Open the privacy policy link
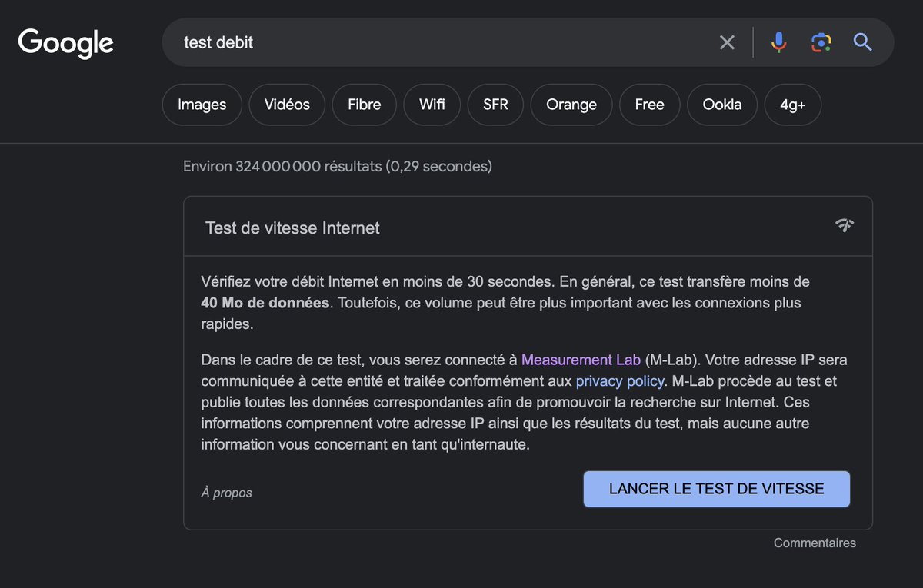Screen dimensions: 923x588 [x=619, y=380]
